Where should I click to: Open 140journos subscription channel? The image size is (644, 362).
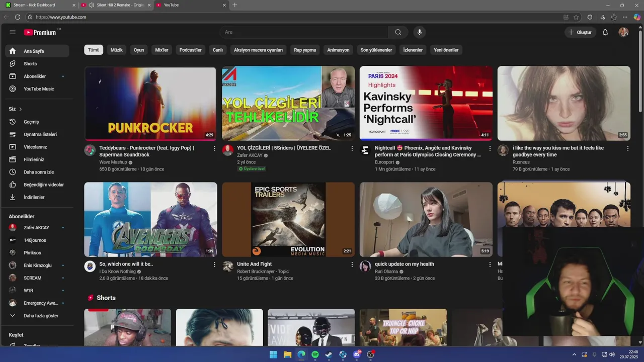click(x=37, y=240)
